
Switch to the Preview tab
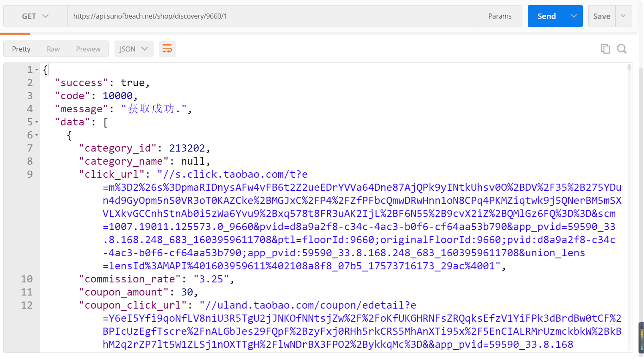click(x=88, y=49)
